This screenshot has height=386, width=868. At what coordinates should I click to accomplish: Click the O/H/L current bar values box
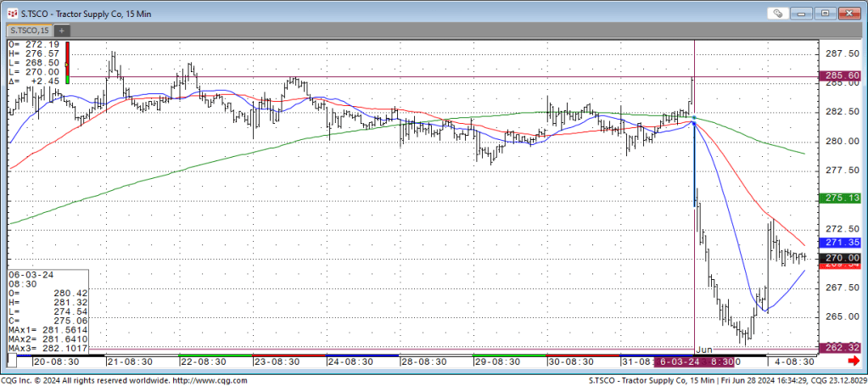[x=34, y=61]
